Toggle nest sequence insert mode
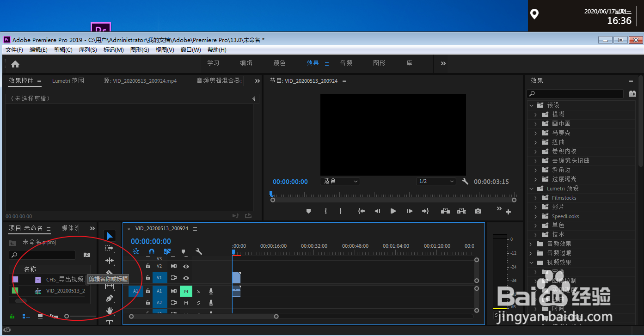Screen dimensions: 644x336 point(136,252)
